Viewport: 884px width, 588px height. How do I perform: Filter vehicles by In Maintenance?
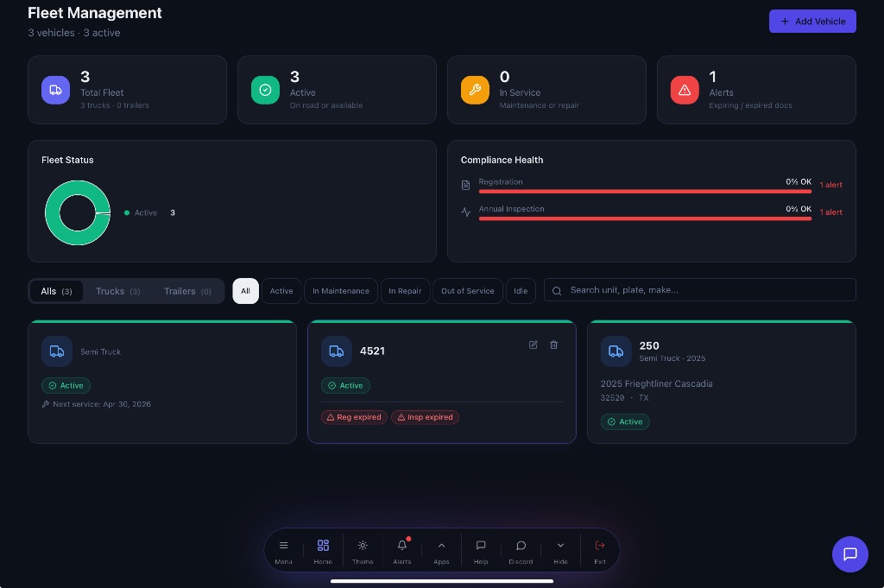341,291
